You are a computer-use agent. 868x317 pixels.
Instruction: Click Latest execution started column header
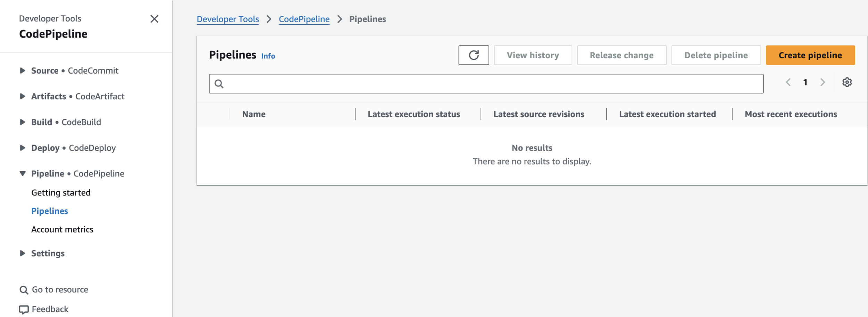[x=667, y=114]
